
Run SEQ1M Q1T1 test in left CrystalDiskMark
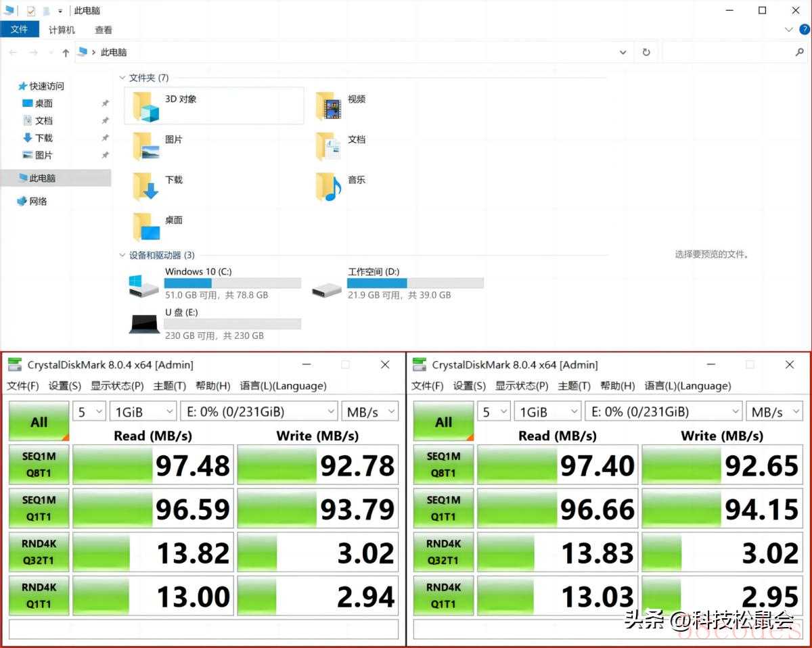pyautogui.click(x=39, y=508)
